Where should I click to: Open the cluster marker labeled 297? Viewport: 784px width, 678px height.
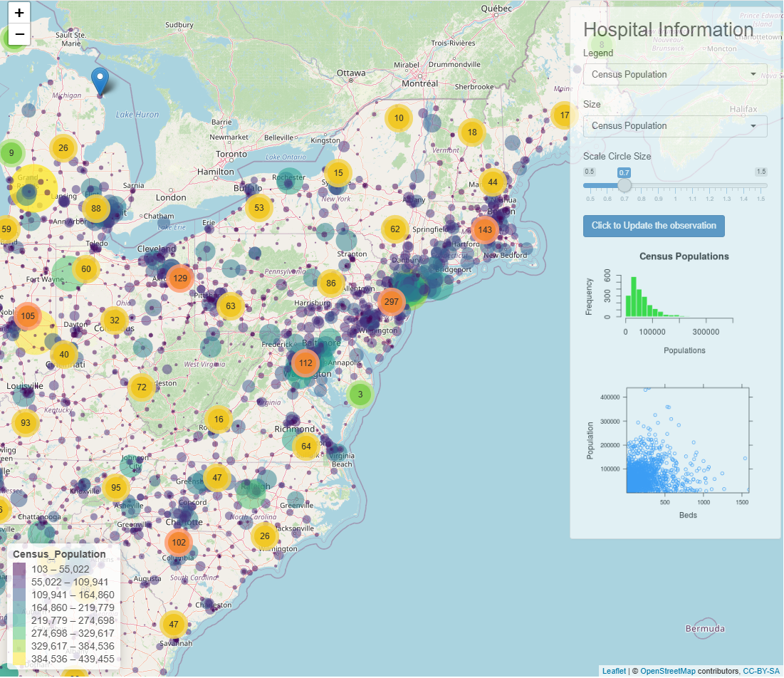pos(391,301)
